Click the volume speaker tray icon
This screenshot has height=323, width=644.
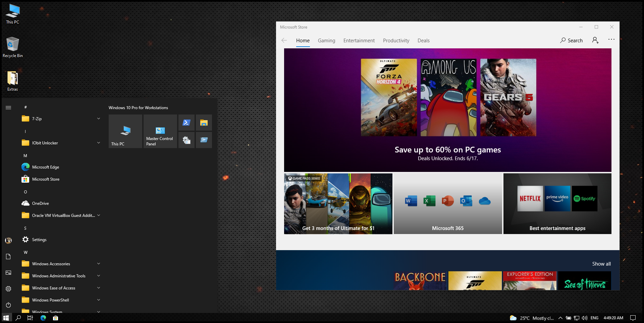(585, 318)
